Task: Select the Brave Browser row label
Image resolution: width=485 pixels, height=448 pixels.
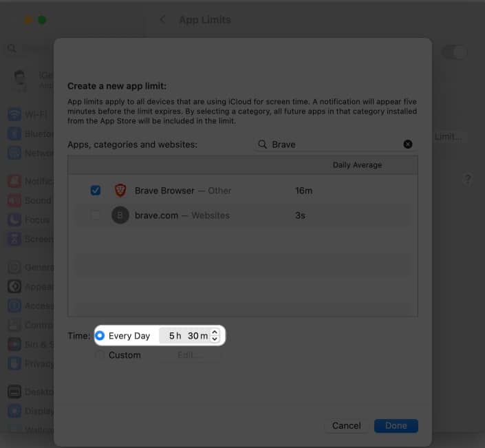Action: click(183, 191)
